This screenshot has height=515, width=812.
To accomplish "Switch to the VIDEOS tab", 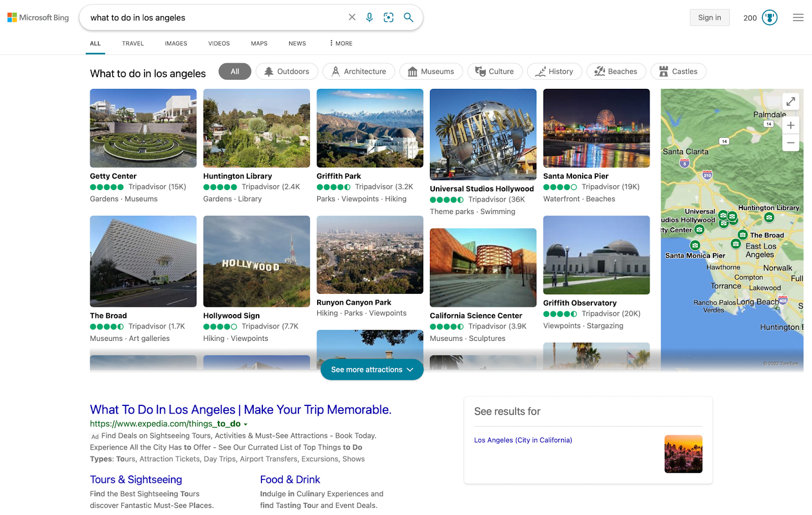I will click(219, 44).
